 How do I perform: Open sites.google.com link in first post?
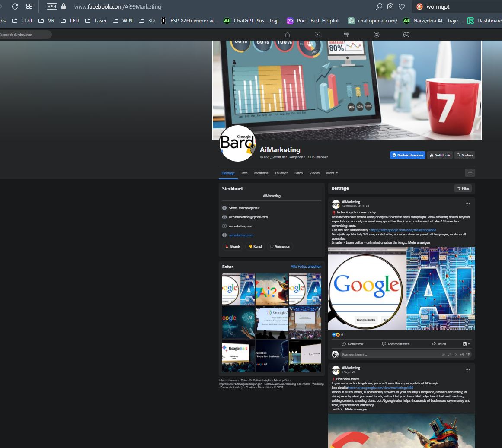pos(403,230)
